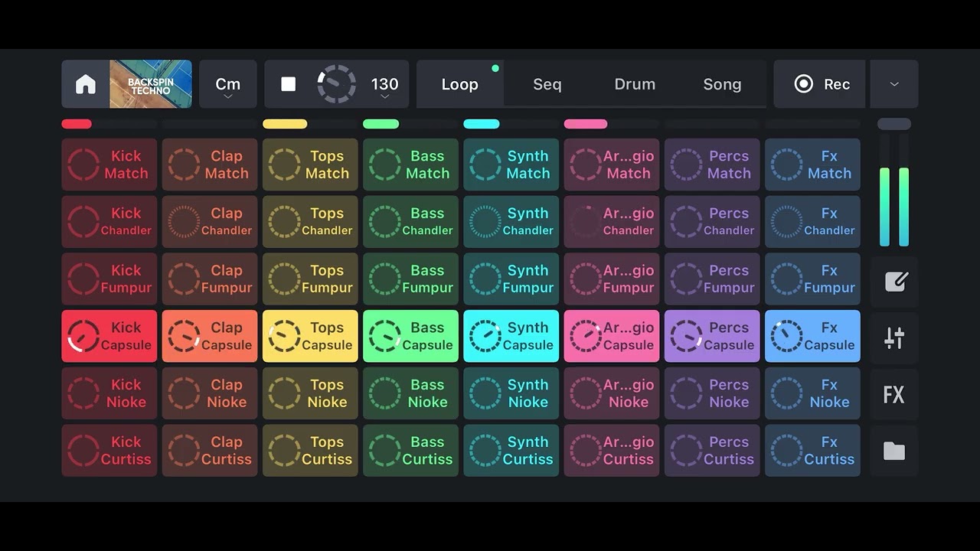
Task: Stop playback with the square button
Action: click(289, 84)
